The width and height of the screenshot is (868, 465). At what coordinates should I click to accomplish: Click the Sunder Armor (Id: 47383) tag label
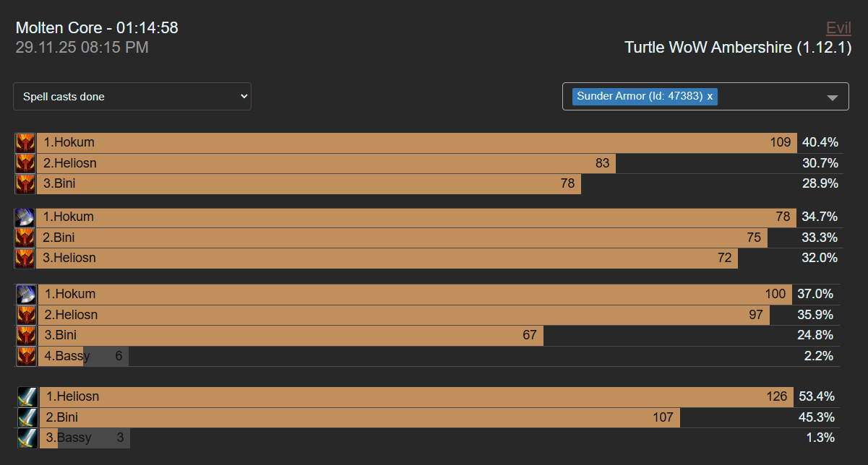click(x=640, y=96)
